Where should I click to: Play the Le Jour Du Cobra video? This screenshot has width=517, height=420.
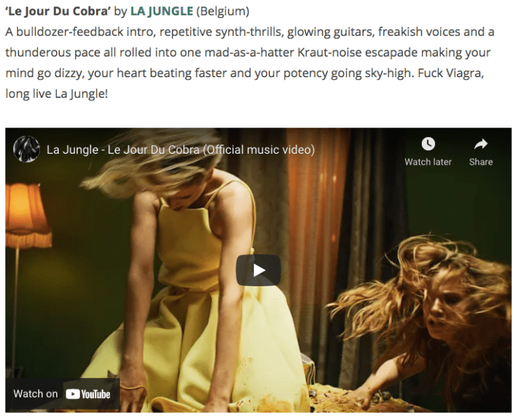click(x=258, y=270)
